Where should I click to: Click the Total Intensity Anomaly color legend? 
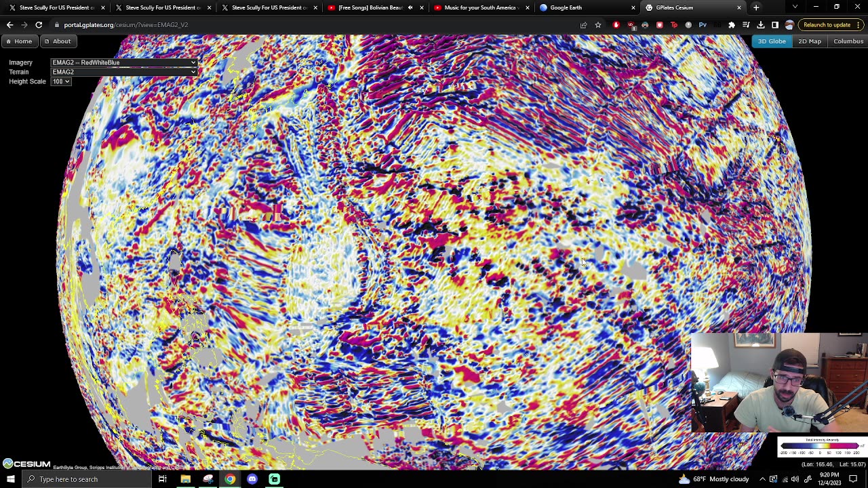click(822, 446)
